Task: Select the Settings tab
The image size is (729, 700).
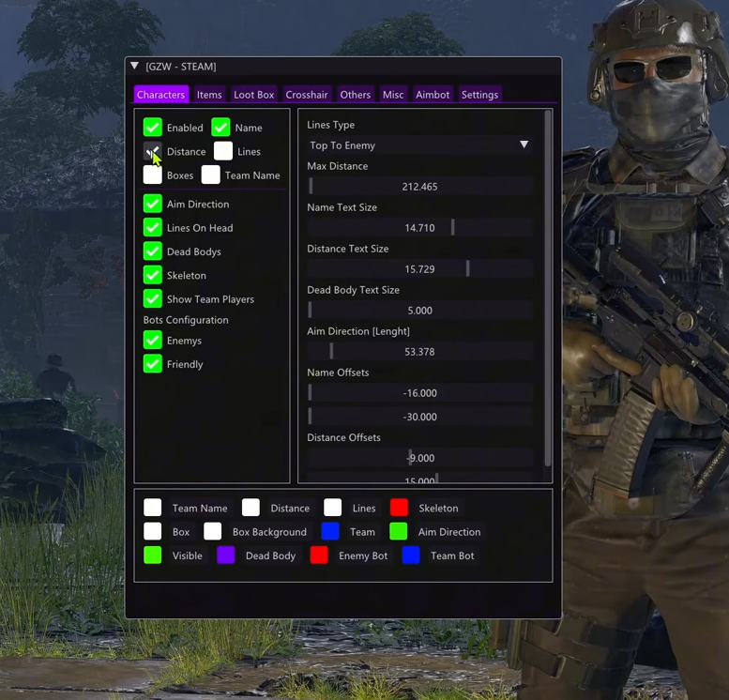Action: coord(479,95)
